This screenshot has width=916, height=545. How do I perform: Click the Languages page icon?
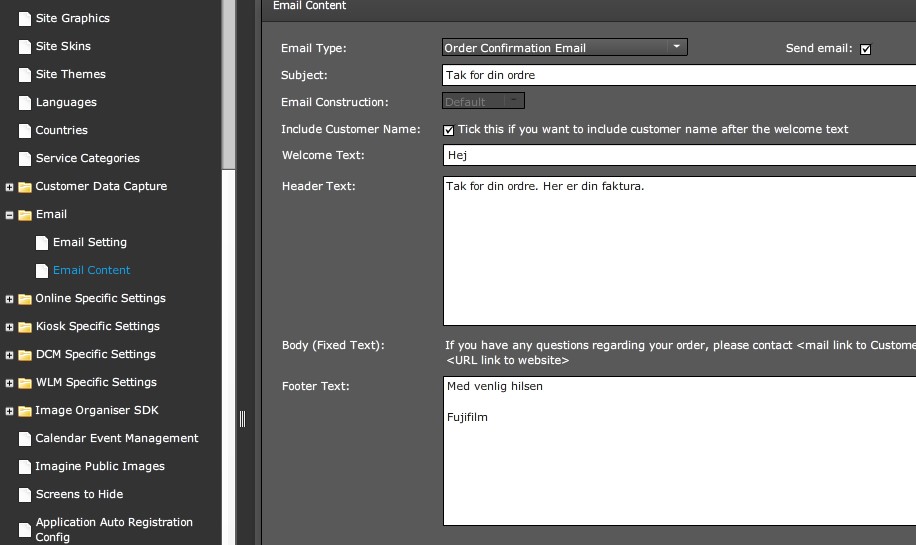(25, 103)
